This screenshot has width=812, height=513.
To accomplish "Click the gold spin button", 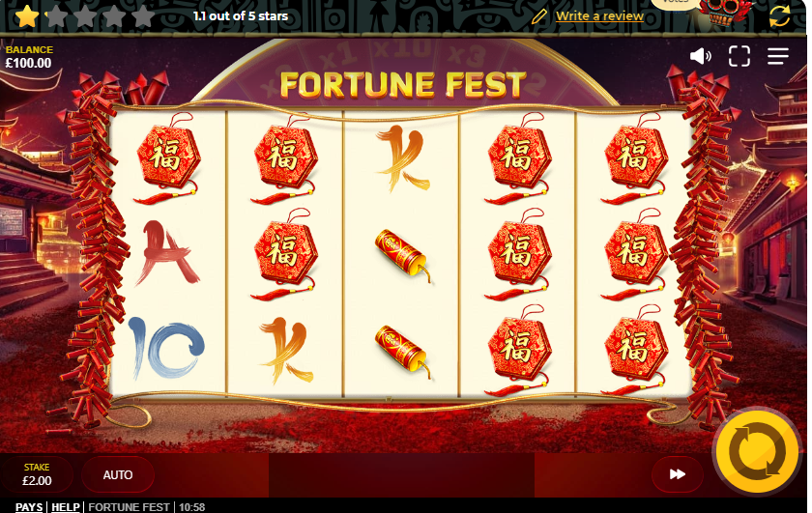I will point(757,451).
